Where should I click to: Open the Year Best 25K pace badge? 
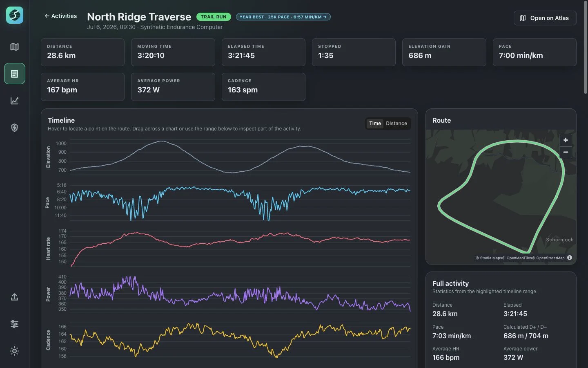coord(283,17)
